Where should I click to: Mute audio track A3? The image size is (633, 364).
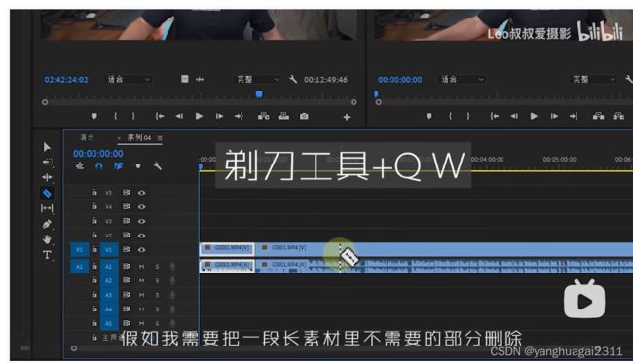pos(142,295)
